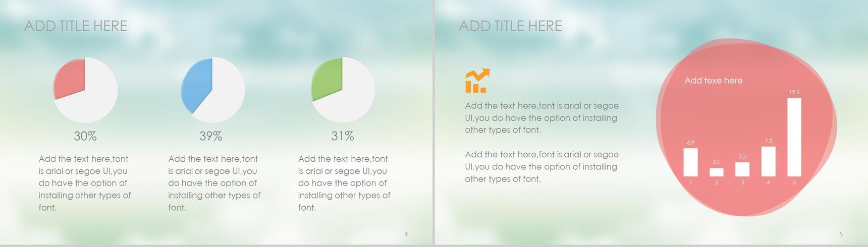Select the slide 4 'ADD TITLE HERE' heading

(76, 26)
